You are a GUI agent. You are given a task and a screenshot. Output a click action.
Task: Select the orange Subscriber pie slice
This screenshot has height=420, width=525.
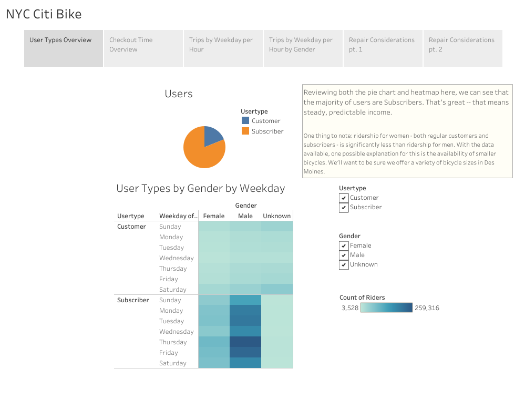click(201, 154)
